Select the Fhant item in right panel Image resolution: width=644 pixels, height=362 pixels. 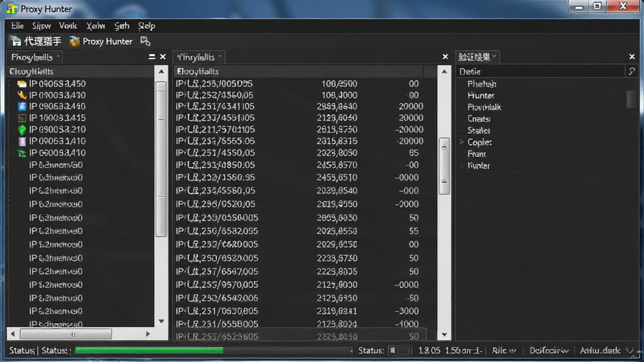[x=477, y=154]
